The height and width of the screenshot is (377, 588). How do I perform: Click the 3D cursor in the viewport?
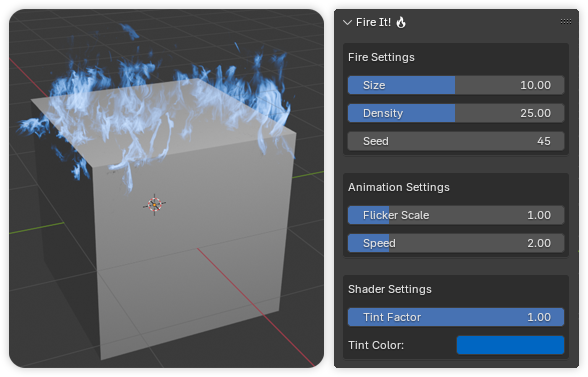click(154, 205)
